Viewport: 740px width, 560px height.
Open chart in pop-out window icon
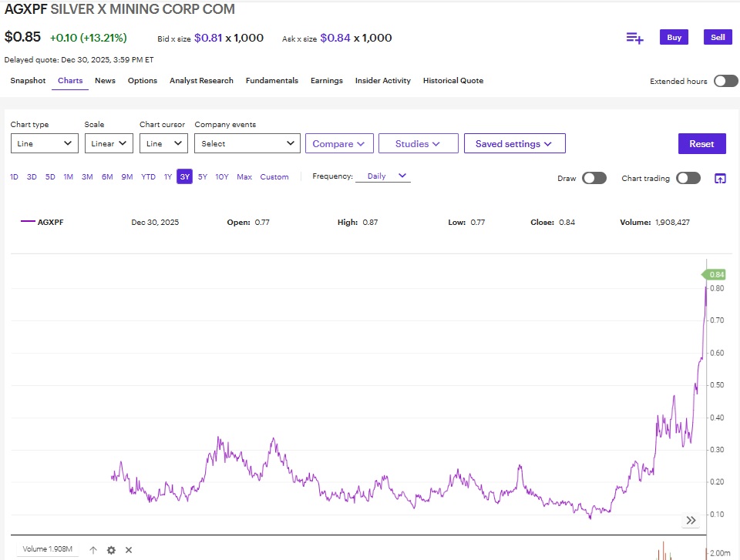[720, 179]
